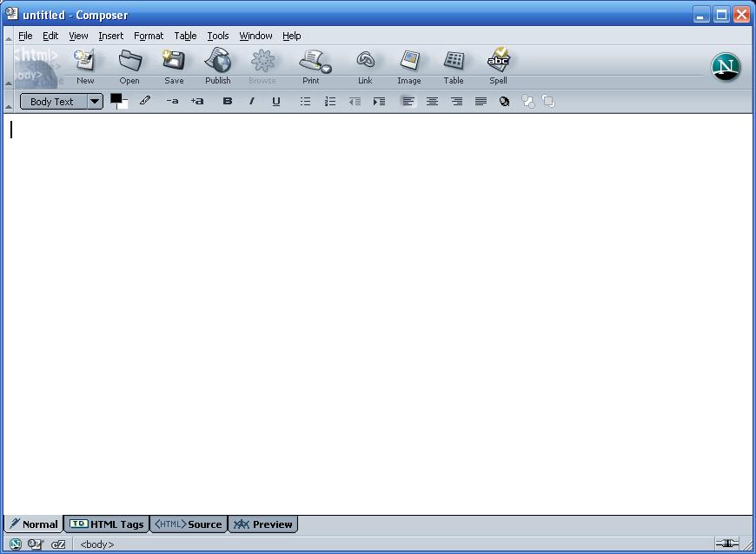Insert a hyperlink with Link icon
756x554 pixels.
[x=365, y=67]
